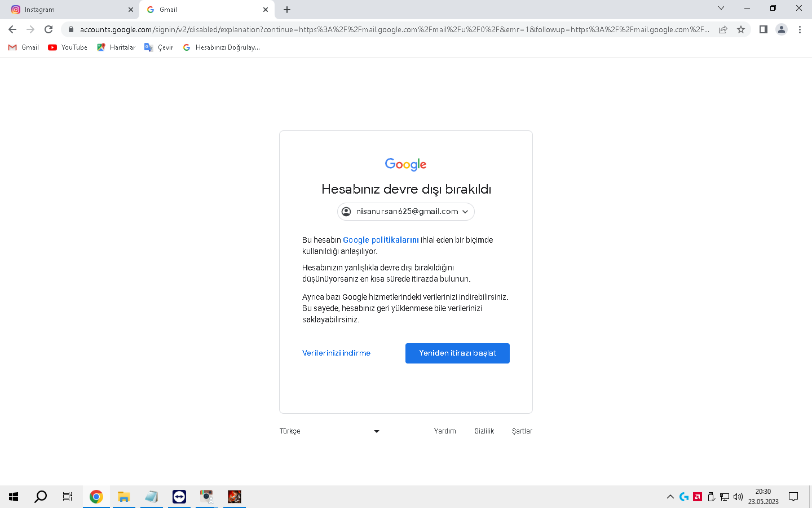Open Windows taskbar search
This screenshot has width=812, height=508.
41,497
